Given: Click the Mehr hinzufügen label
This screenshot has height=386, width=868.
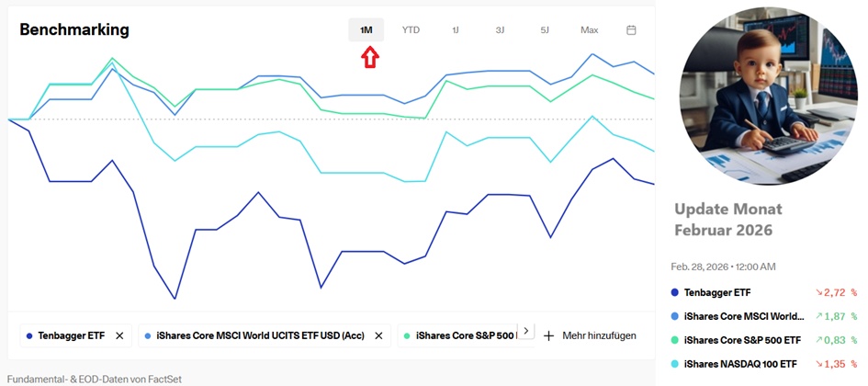Looking at the screenshot, I should (x=599, y=336).
